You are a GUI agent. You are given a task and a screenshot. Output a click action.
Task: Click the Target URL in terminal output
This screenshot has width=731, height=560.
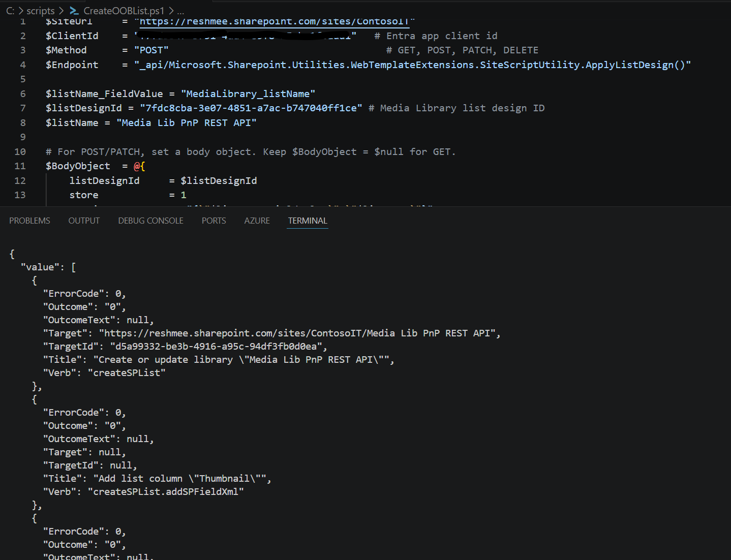(297, 333)
